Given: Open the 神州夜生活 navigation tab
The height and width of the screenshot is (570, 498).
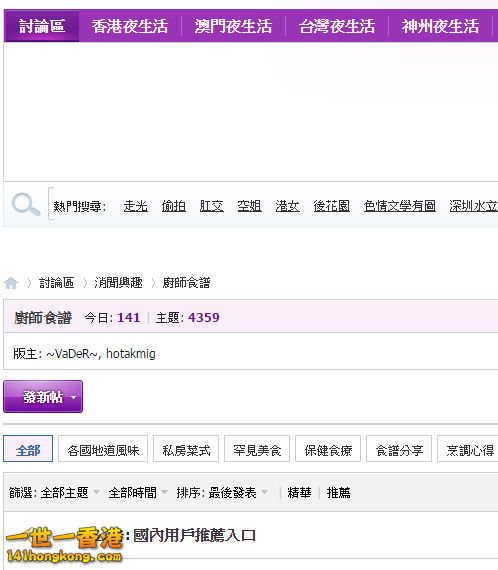Looking at the screenshot, I should point(440,26).
